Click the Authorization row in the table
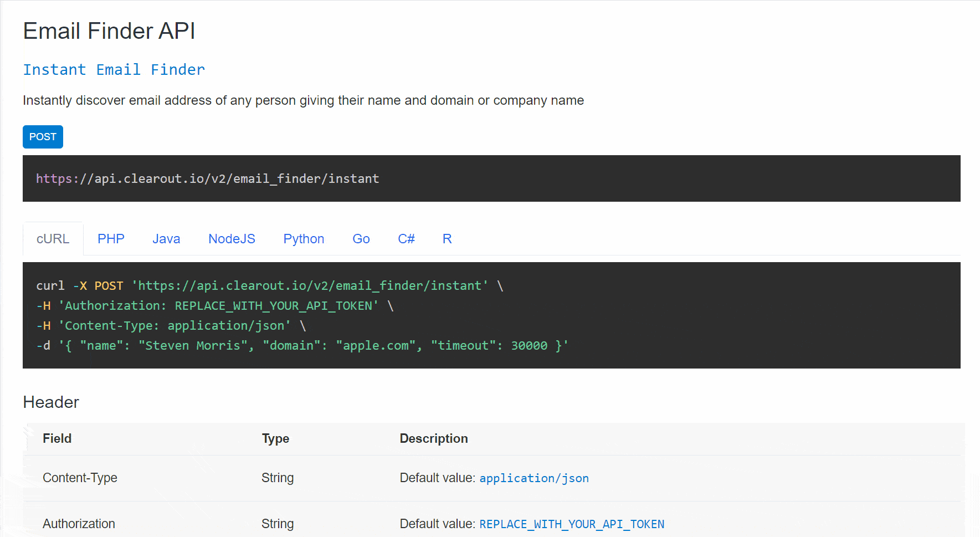 [79, 523]
